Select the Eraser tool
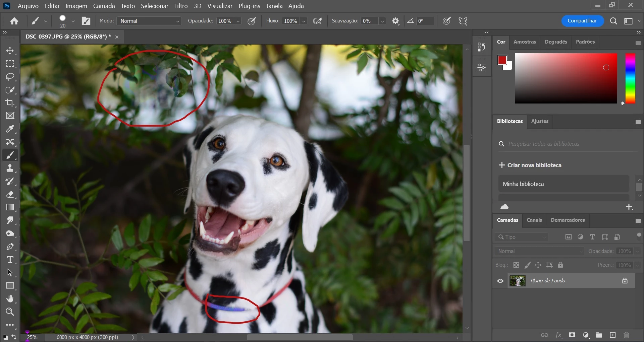 tap(10, 194)
